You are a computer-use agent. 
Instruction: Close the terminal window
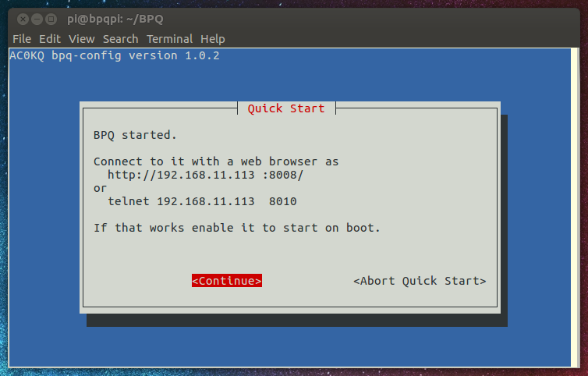click(23, 19)
